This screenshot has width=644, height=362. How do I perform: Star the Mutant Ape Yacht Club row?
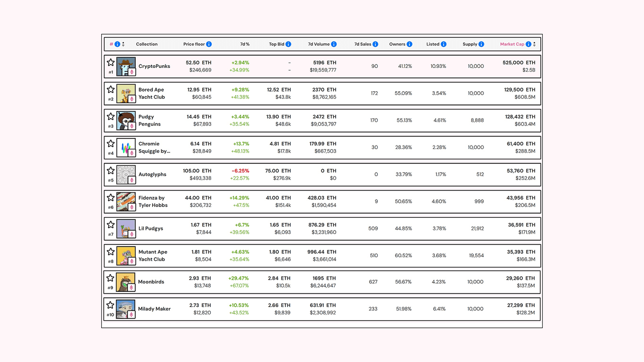[111, 252]
